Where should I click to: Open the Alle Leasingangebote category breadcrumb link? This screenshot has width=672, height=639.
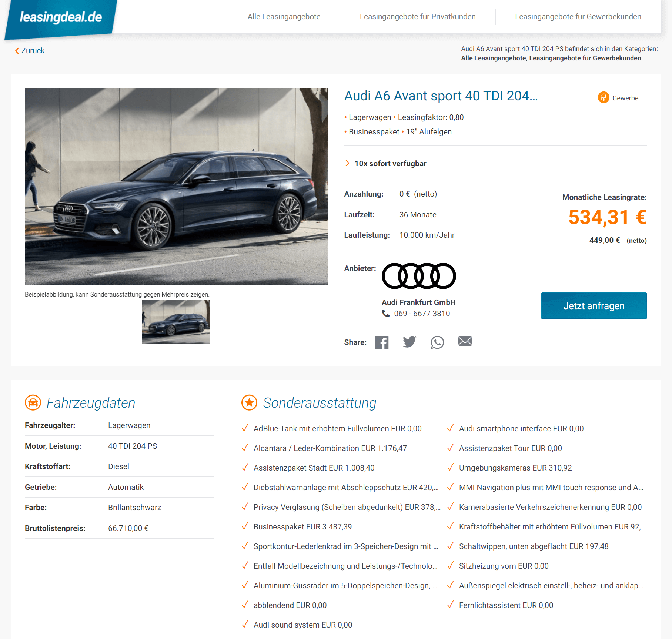pyautogui.click(x=494, y=58)
